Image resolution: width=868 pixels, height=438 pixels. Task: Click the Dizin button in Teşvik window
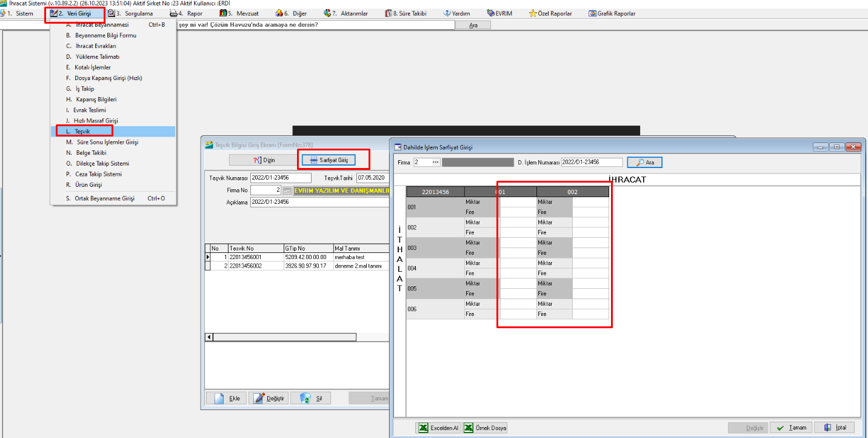click(x=262, y=160)
